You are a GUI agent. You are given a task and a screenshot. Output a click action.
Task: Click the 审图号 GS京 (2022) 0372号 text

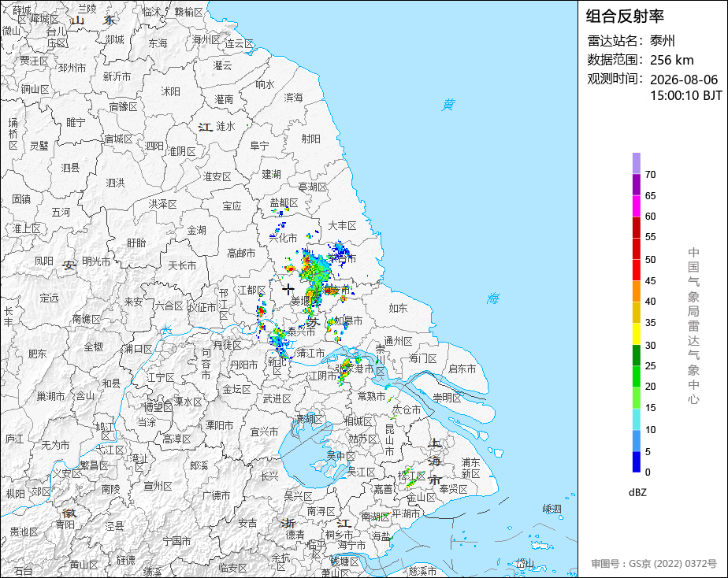[x=654, y=564]
